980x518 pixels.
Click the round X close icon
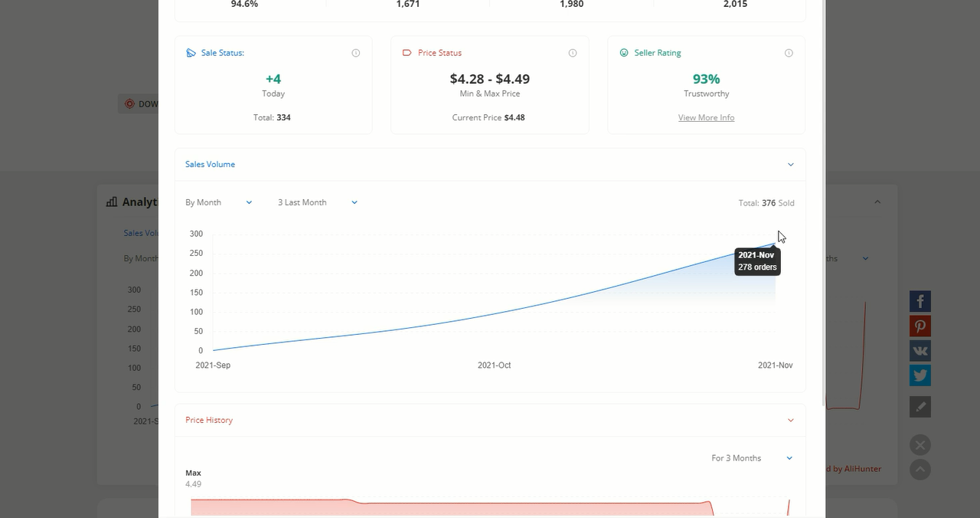tap(920, 445)
